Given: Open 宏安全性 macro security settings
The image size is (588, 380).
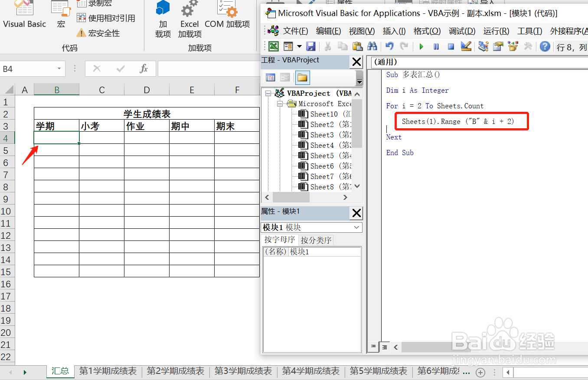Looking at the screenshot, I should [x=98, y=33].
